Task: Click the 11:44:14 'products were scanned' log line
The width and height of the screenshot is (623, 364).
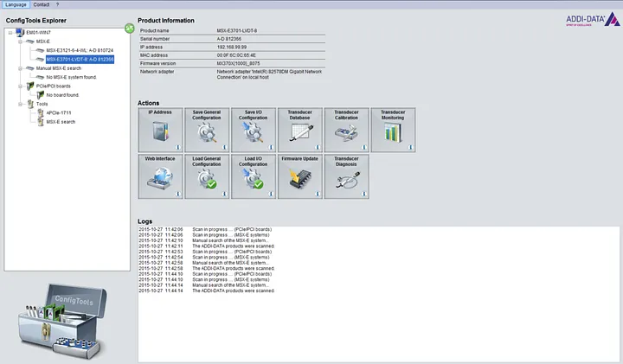Action: [x=207, y=291]
